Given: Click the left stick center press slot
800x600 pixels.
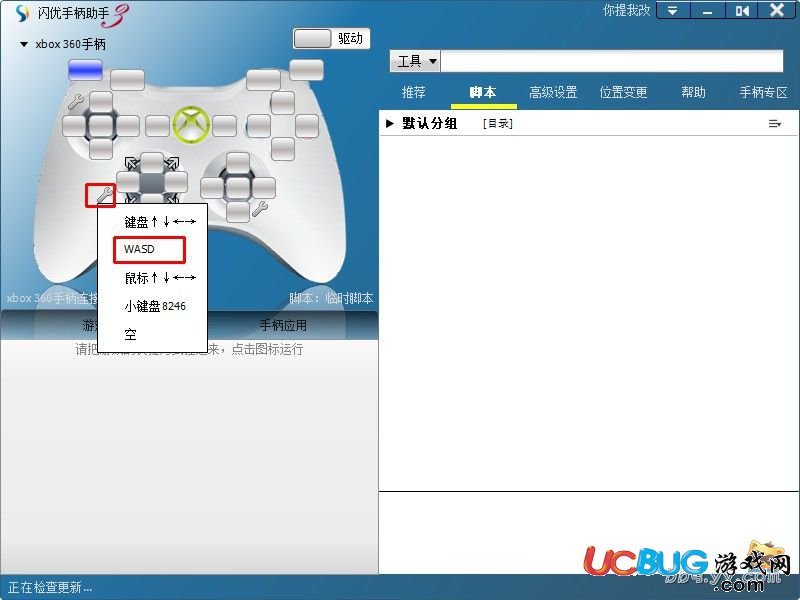Looking at the screenshot, I should tap(101, 126).
